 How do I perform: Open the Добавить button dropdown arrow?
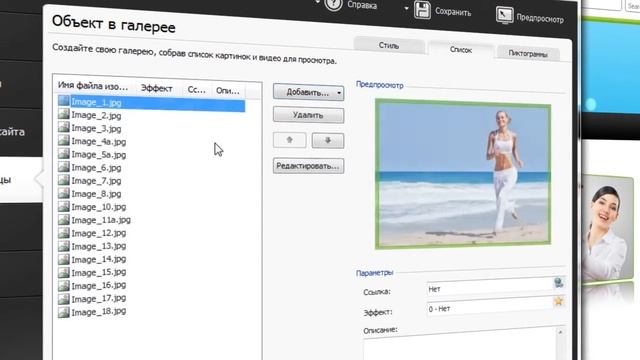pyautogui.click(x=339, y=93)
